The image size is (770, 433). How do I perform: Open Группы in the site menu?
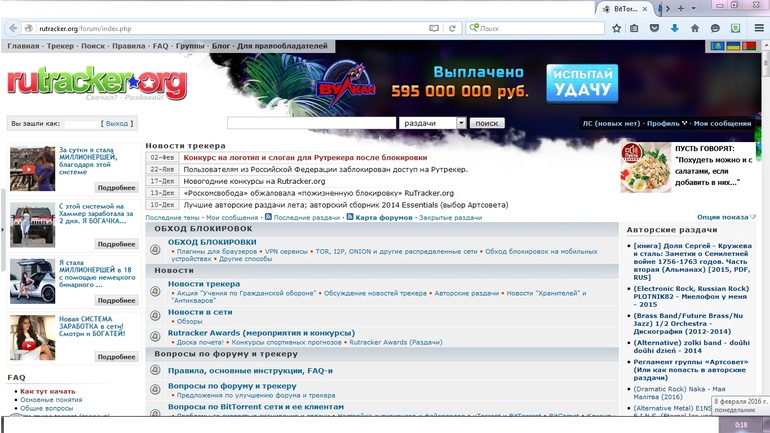pyautogui.click(x=190, y=46)
